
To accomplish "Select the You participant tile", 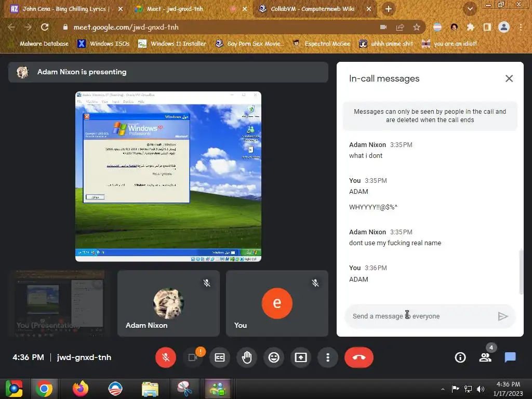I will [x=277, y=303].
